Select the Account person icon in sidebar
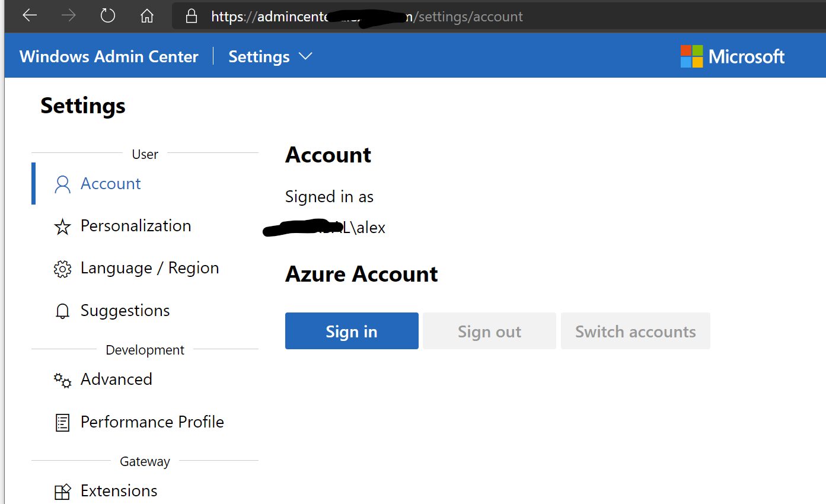This screenshot has width=826, height=504. click(x=62, y=184)
